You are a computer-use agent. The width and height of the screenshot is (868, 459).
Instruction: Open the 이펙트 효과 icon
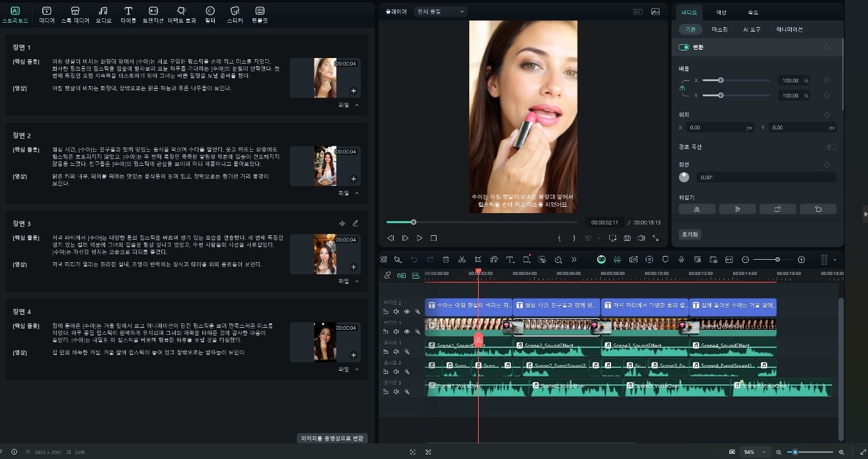[x=181, y=15]
